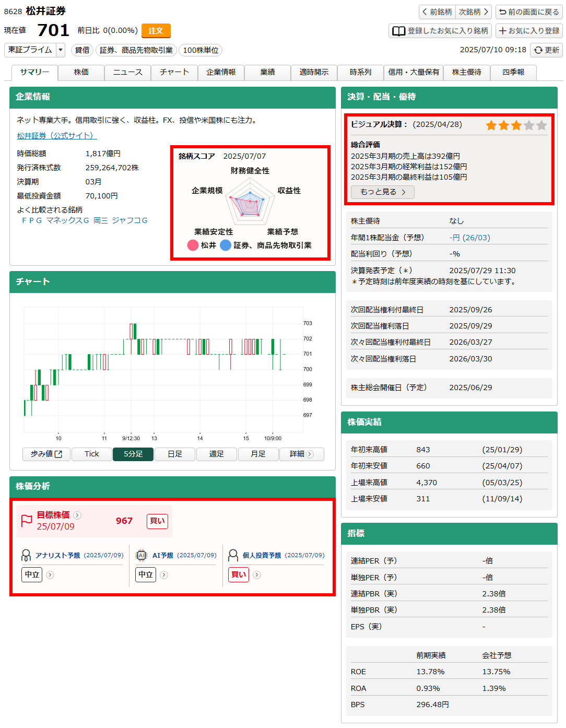Viewport: 566px width, 728px height.
Task: Open the 企業情報 tab
Action: (x=221, y=73)
